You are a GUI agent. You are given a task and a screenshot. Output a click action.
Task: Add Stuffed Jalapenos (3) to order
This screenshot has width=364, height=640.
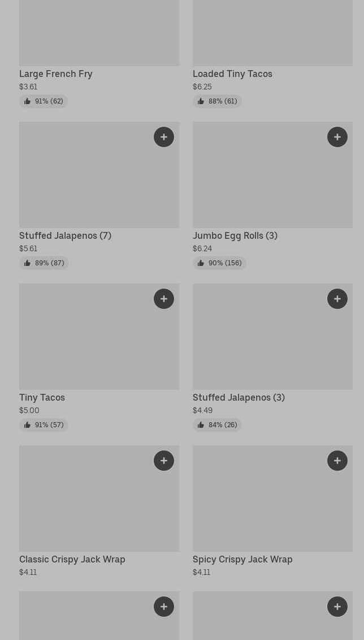(337, 299)
